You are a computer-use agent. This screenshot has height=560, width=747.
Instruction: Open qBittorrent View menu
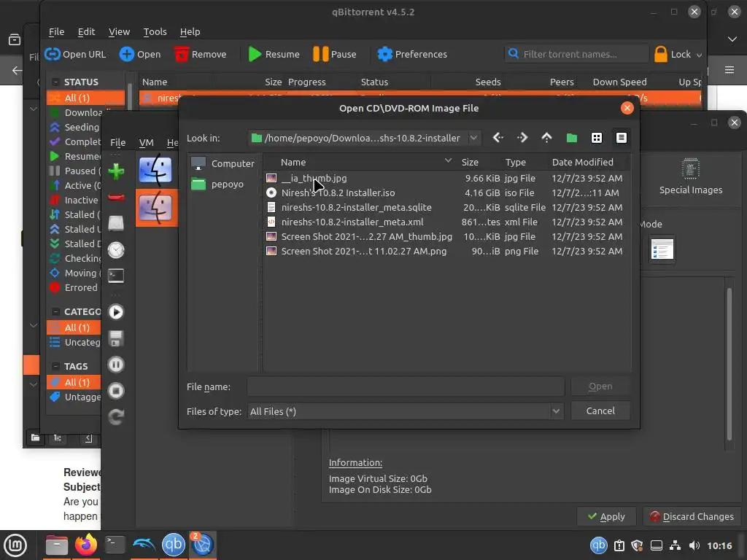click(119, 31)
